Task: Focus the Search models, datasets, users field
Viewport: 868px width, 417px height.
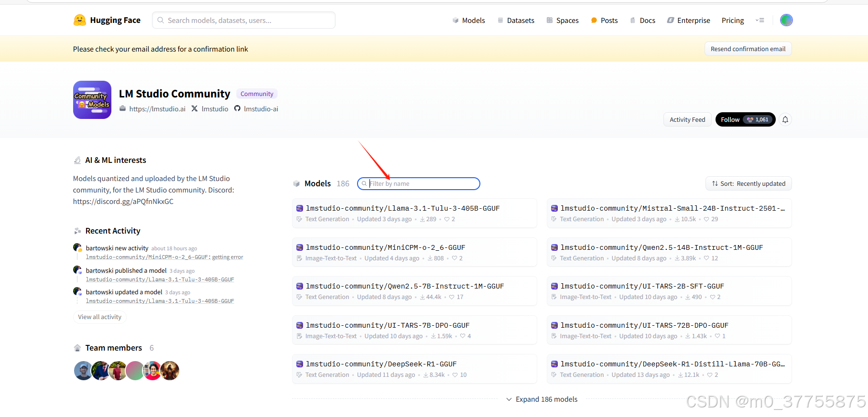Action: click(244, 20)
